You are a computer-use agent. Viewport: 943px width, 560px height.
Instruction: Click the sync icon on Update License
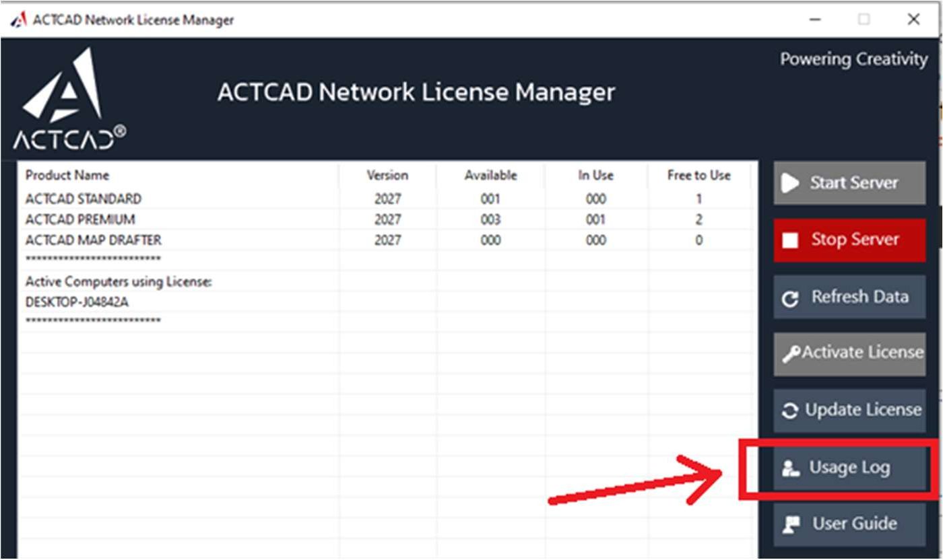tap(790, 411)
